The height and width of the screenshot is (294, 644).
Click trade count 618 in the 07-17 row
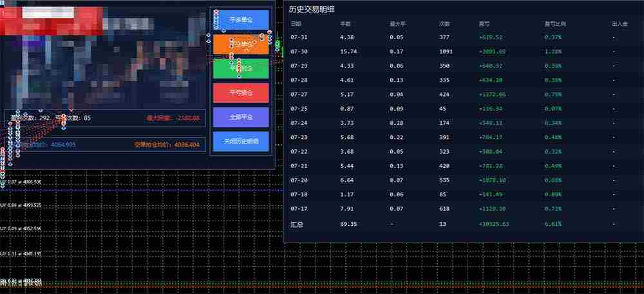click(x=444, y=209)
